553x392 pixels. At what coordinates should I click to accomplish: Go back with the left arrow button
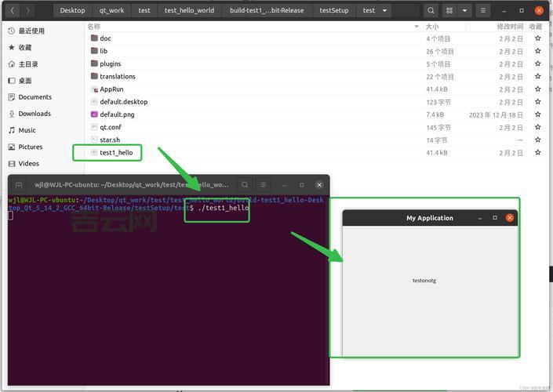(x=10, y=10)
